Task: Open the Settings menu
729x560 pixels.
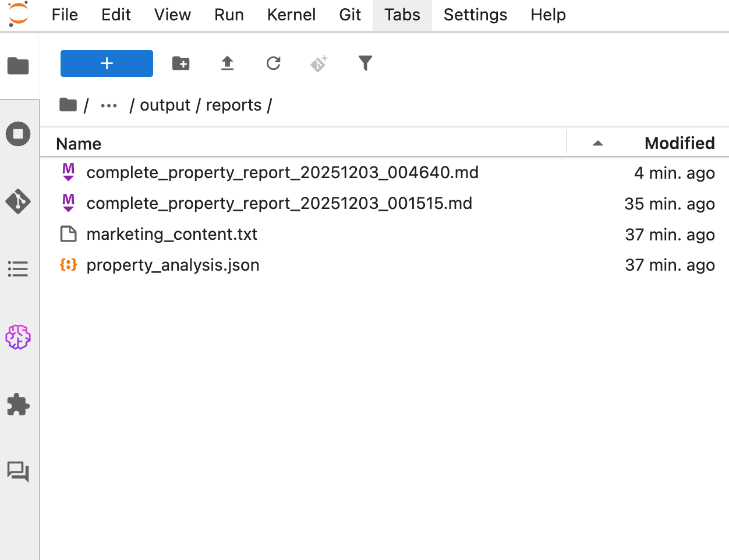Action: click(475, 15)
